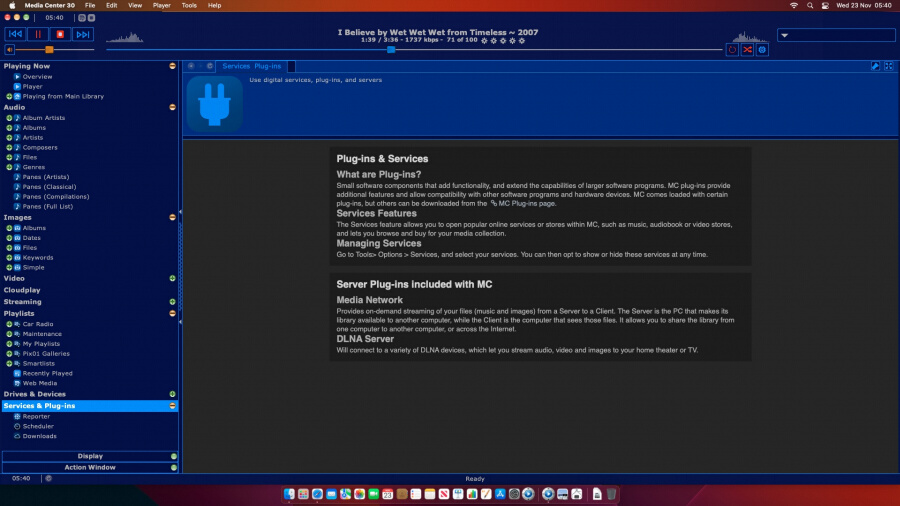The image size is (900, 506).
Task: Collapse Services & Plug-ins section
Action: click(172, 406)
